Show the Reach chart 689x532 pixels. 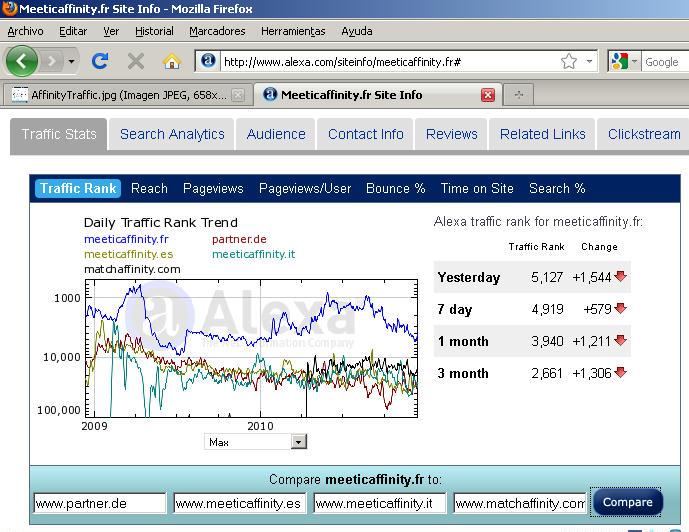149,188
